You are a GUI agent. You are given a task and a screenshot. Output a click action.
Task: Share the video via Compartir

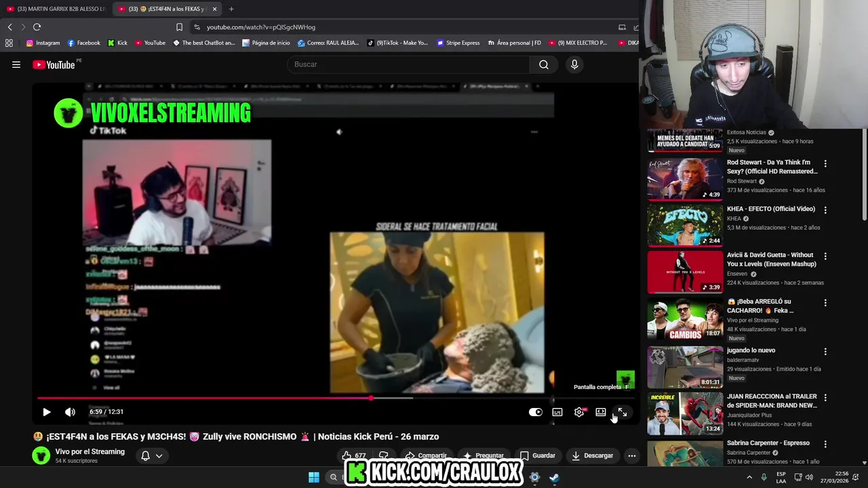tap(427, 455)
